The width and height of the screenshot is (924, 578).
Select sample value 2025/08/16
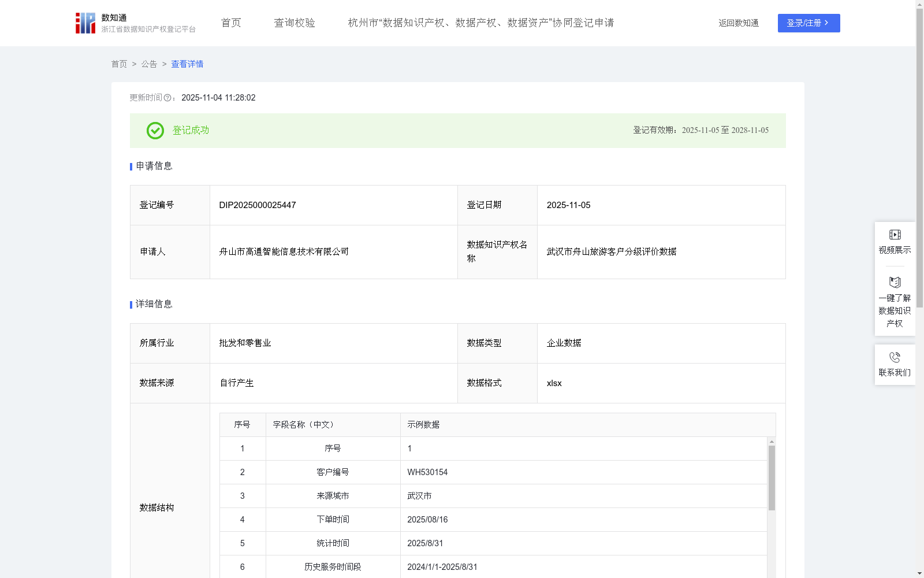click(427, 520)
